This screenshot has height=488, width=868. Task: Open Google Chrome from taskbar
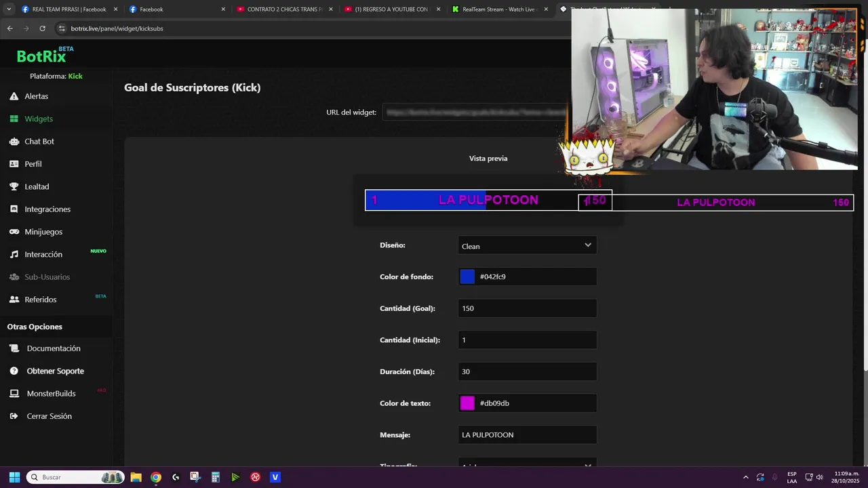tap(156, 477)
